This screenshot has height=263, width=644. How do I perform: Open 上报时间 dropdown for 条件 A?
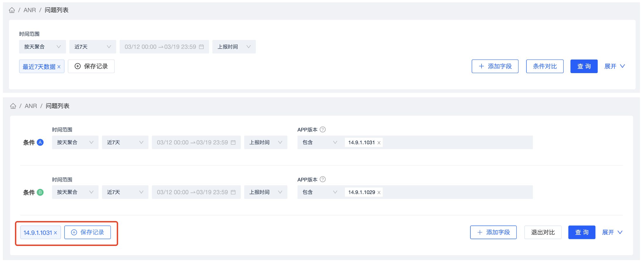coord(266,142)
